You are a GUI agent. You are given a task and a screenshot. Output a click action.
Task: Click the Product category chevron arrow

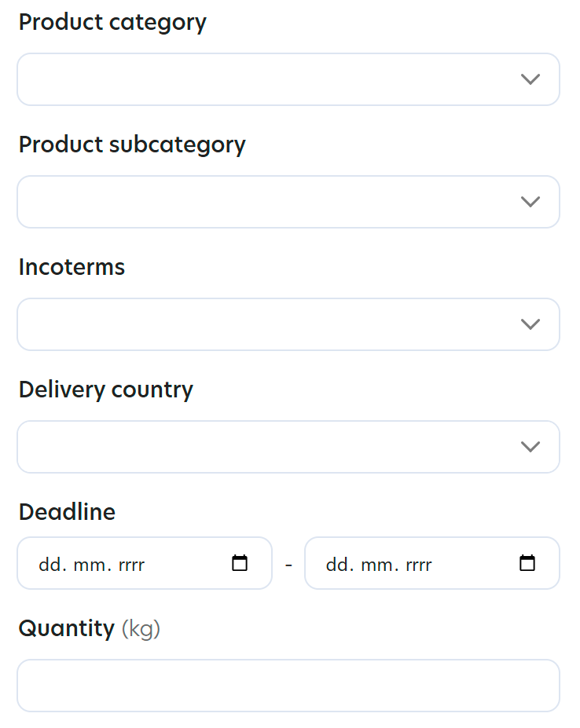click(x=530, y=79)
